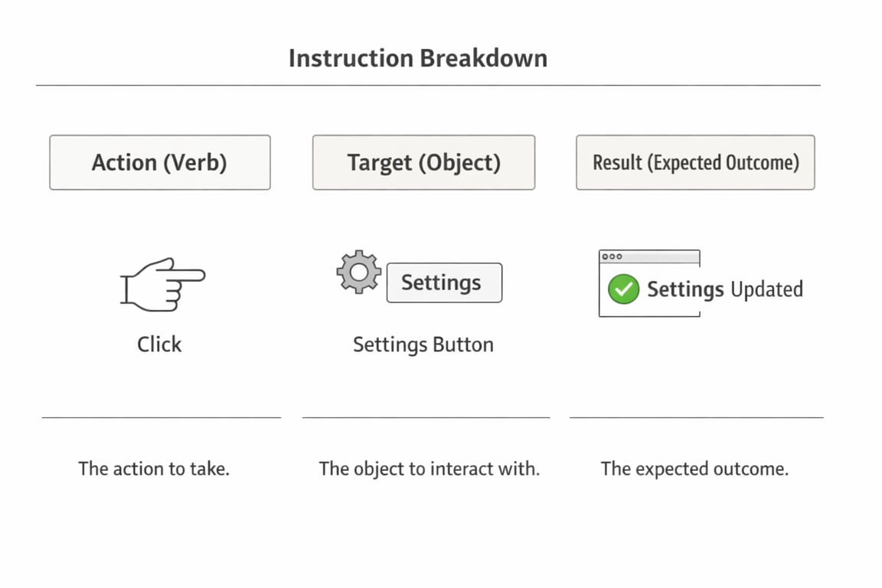Click the divider line under the title
Image resolution: width=882 pixels, height=588 pixels.
coord(428,85)
